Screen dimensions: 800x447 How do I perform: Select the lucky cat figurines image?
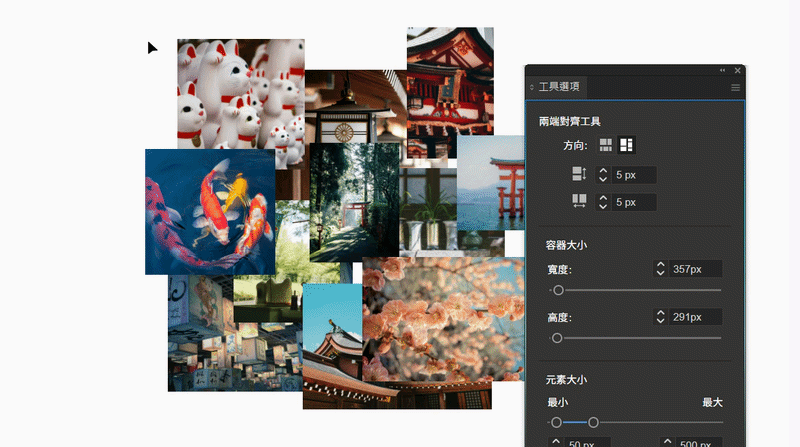[x=241, y=94]
